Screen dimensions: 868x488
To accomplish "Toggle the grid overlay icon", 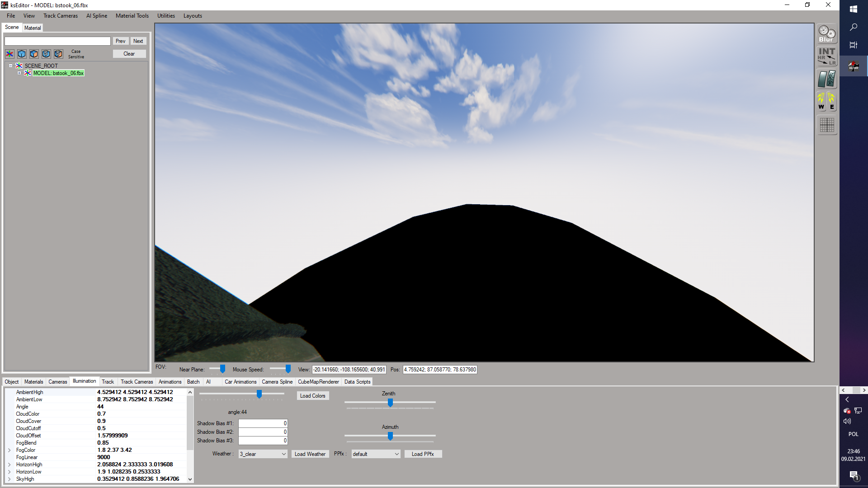I will click(x=827, y=125).
